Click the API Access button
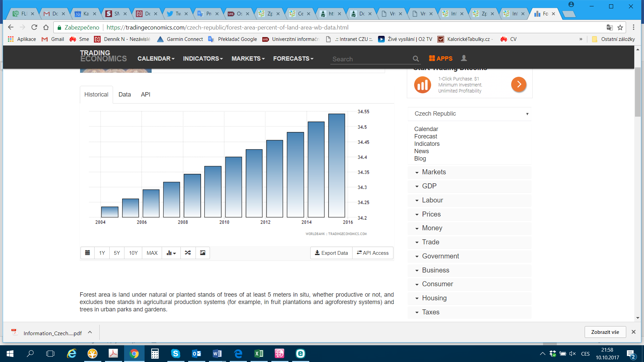 point(373,253)
